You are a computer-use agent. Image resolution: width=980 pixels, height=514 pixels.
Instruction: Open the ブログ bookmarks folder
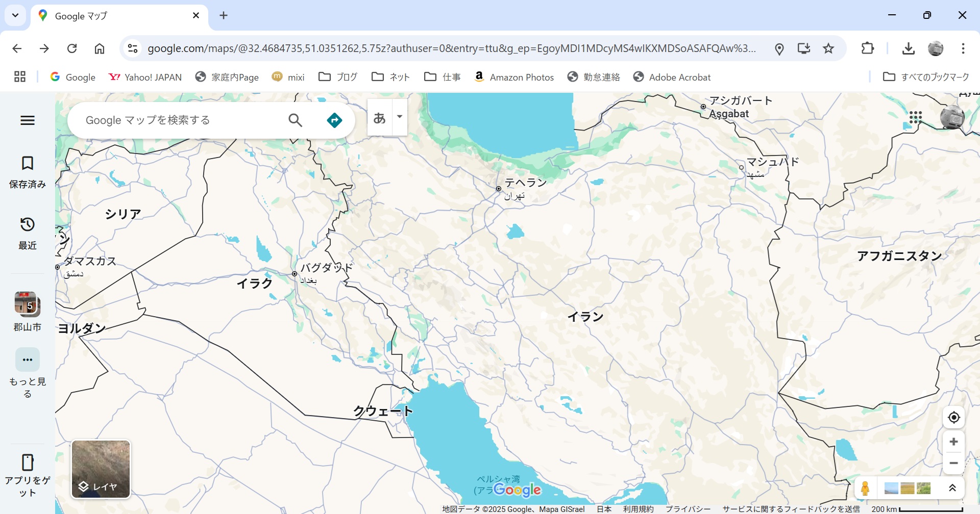(x=338, y=77)
